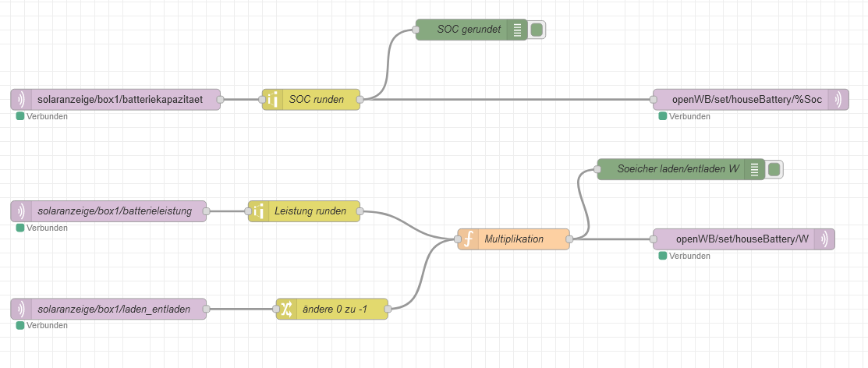Click the MQTT icon on batteriekapazitaet node
868x368 pixels.
tap(21, 100)
